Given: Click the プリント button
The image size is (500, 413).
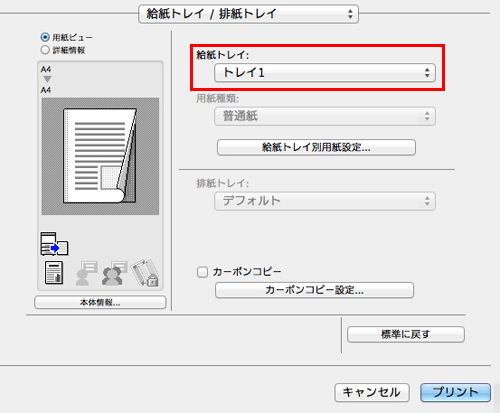Looking at the screenshot, I should (x=455, y=392).
